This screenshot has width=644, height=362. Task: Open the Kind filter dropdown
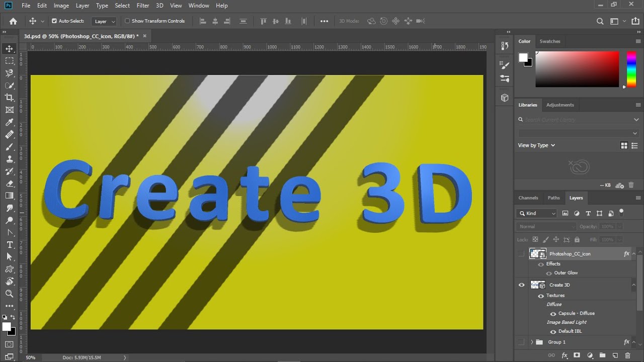[x=536, y=213]
